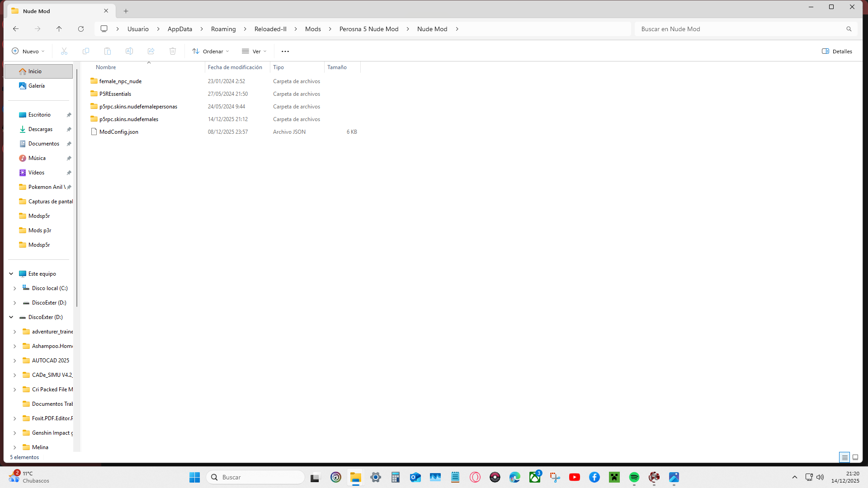This screenshot has width=868, height=488.
Task: Refresh the current folder view
Action: pyautogui.click(x=81, y=29)
